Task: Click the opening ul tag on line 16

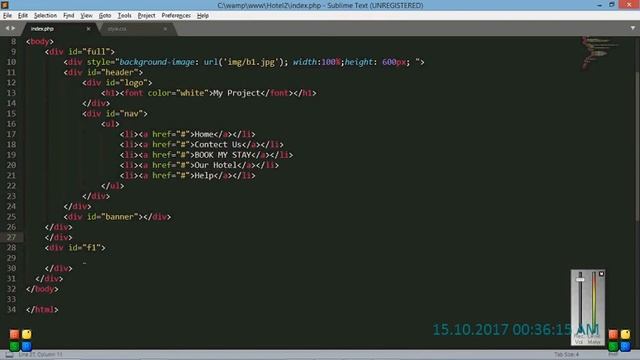Action: click(x=110, y=124)
